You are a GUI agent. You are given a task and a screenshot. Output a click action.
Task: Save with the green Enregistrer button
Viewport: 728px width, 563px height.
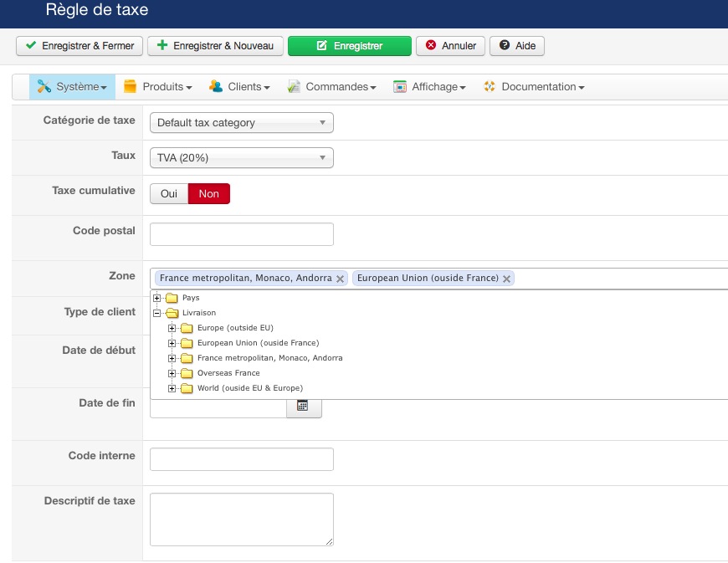click(350, 46)
